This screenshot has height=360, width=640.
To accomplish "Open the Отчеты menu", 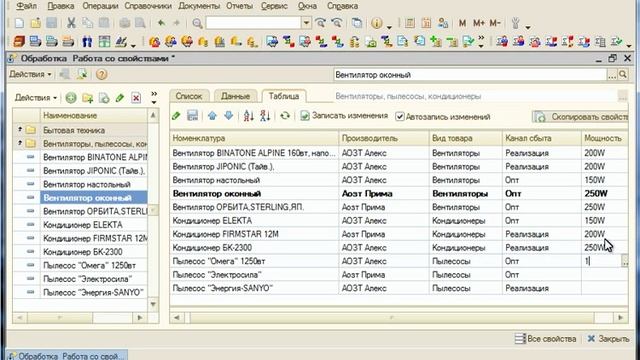I will click(240, 6).
